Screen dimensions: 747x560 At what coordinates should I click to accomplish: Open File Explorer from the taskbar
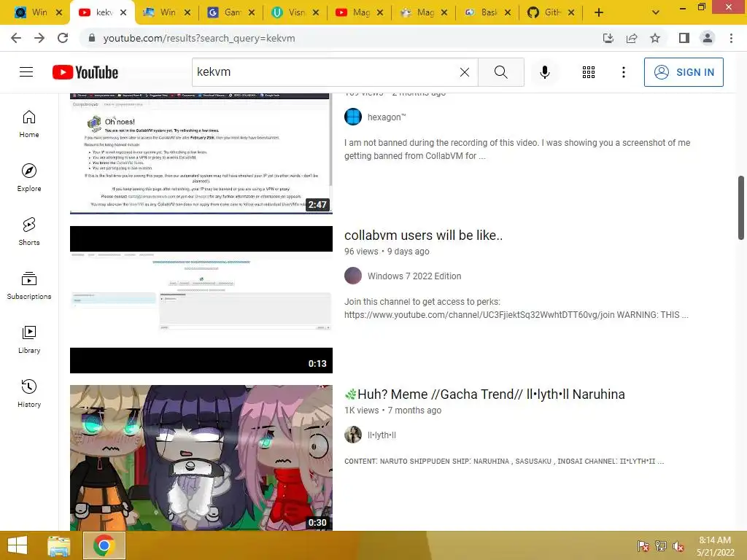pos(59,545)
